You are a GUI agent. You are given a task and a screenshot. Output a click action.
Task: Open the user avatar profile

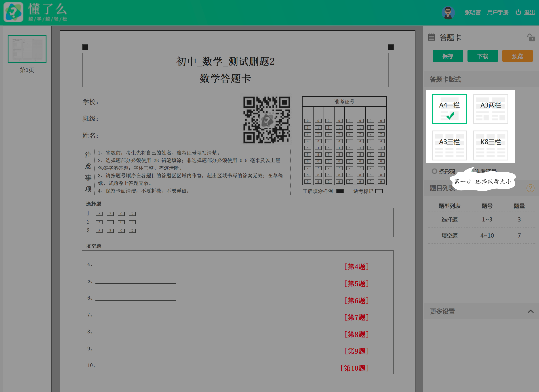(448, 13)
